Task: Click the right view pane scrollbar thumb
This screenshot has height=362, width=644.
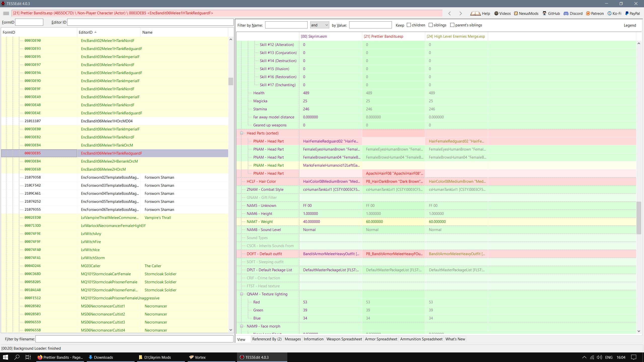Action: 639,218
